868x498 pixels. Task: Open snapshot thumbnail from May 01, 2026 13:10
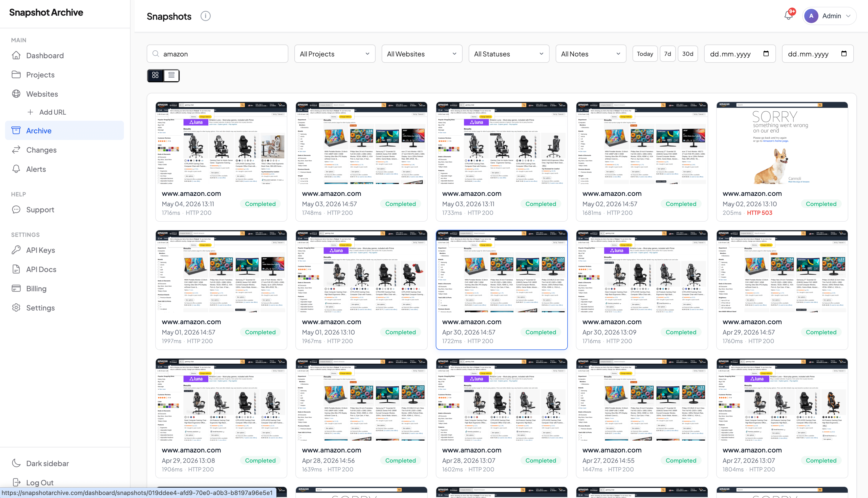361,271
